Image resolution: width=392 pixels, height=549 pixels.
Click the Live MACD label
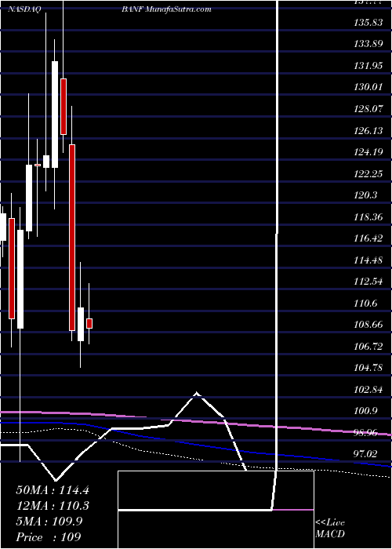tap(330, 529)
